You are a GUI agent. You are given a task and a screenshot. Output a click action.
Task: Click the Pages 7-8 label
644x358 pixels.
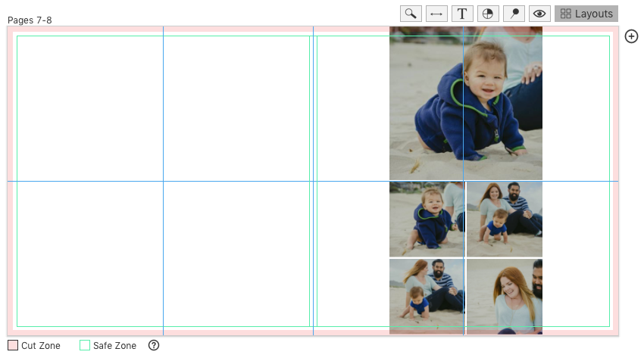pyautogui.click(x=30, y=20)
